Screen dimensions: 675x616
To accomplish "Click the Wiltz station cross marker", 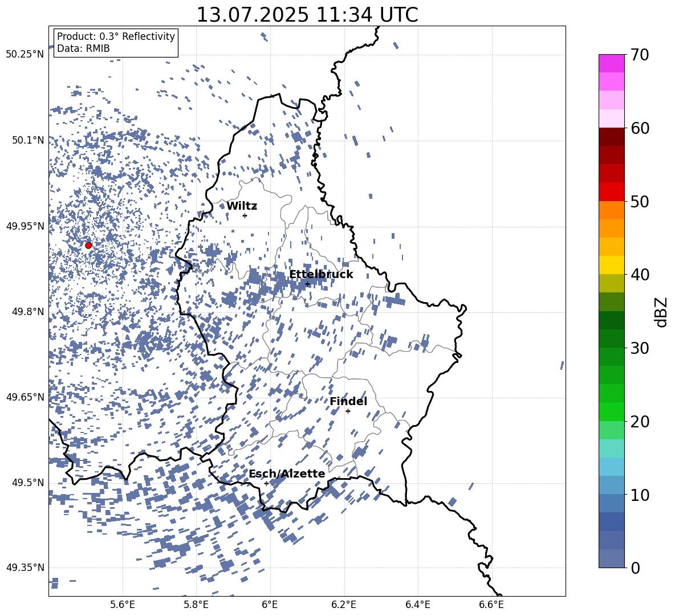I will (x=245, y=215).
